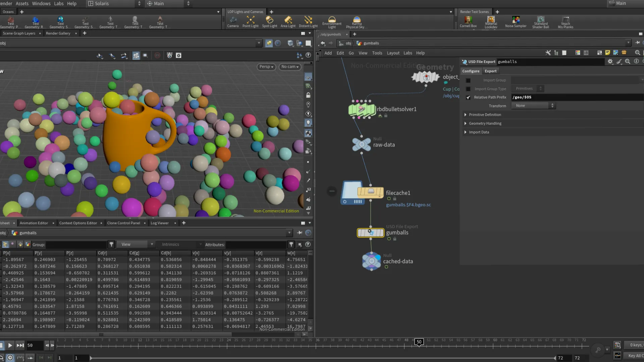Open the Transform dropdown set to None
This screenshot has height=362, width=644.
[x=533, y=106]
